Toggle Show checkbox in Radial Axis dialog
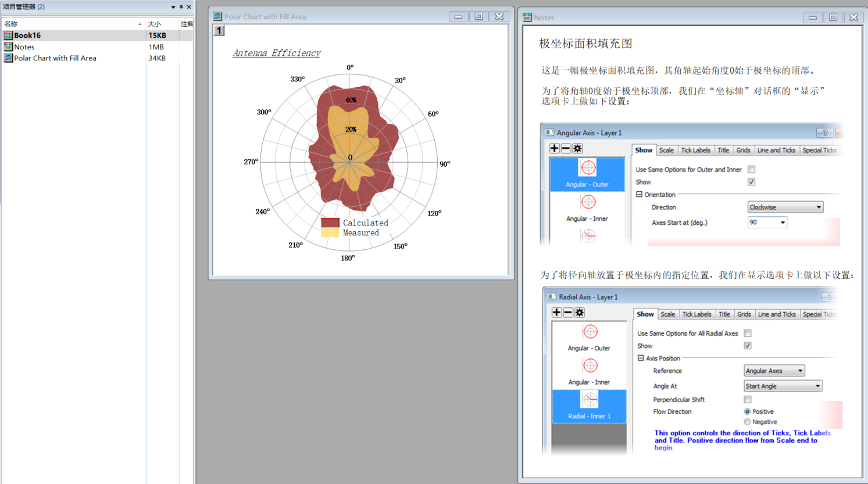 coord(748,346)
